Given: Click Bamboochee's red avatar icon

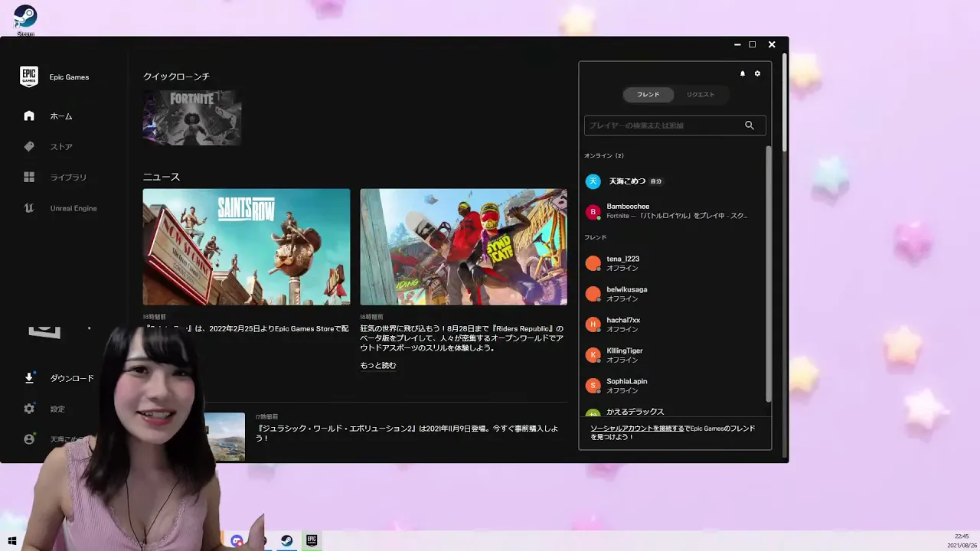Looking at the screenshot, I should 593,212.
